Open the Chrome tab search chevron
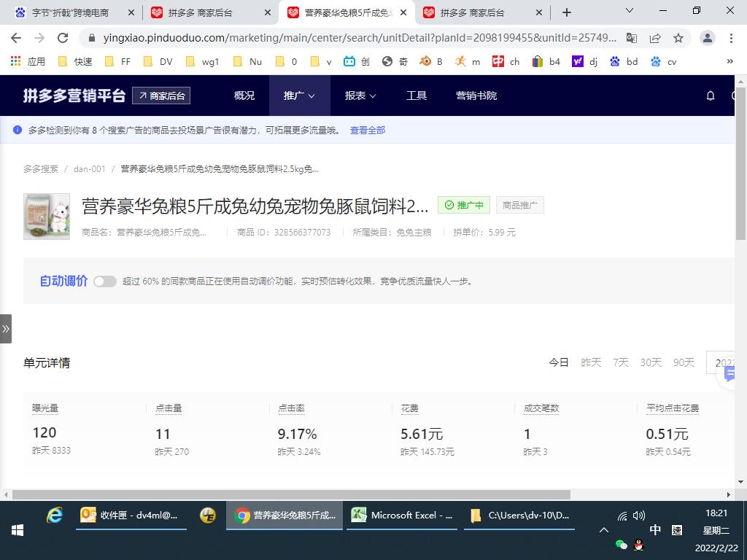747x560 pixels. 630,10
